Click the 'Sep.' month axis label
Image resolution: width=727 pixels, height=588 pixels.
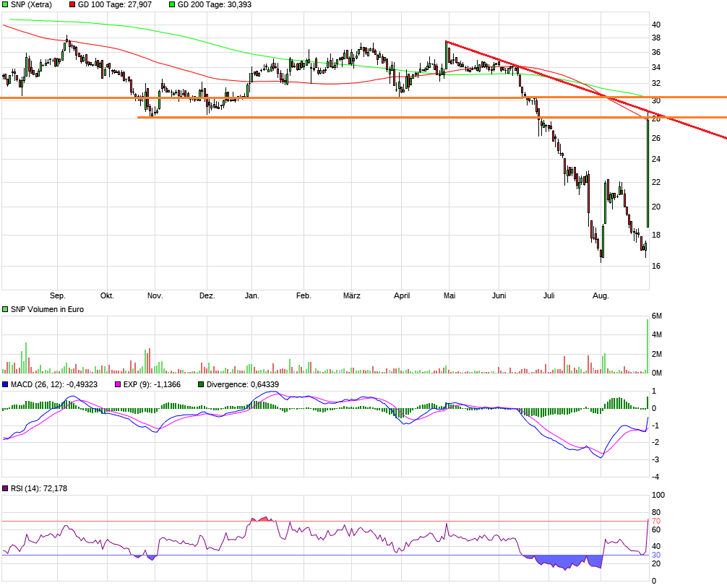click(58, 295)
